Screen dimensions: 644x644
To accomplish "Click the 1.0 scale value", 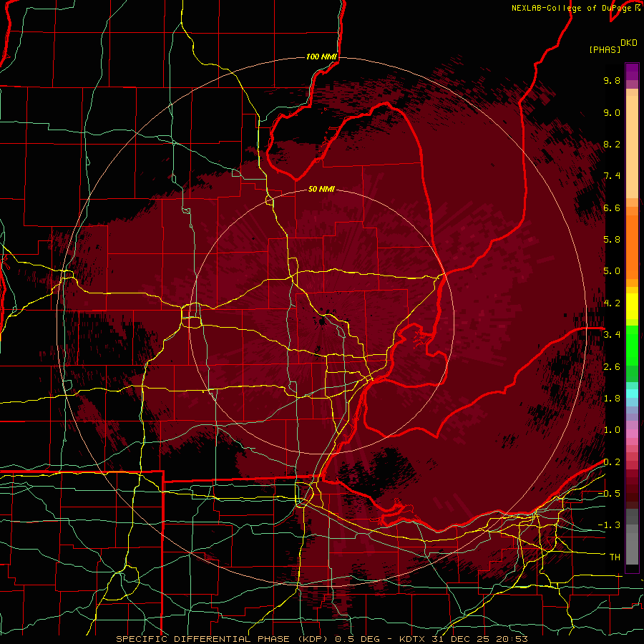I will 612,430.
